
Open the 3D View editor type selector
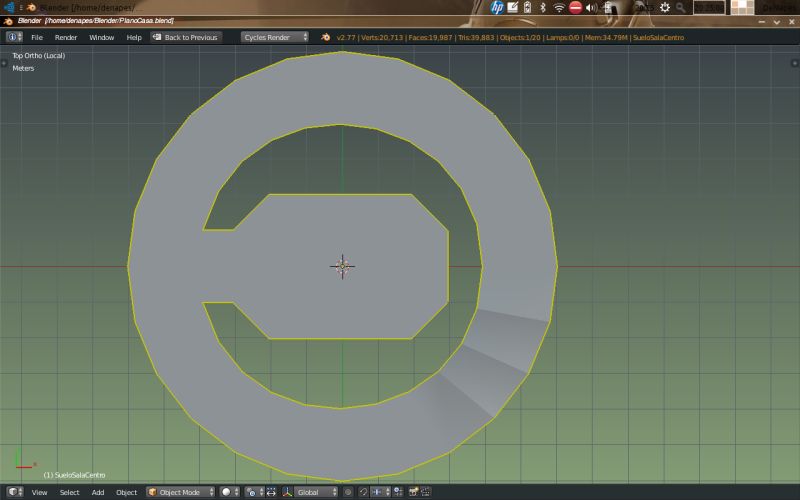[x=15, y=492]
